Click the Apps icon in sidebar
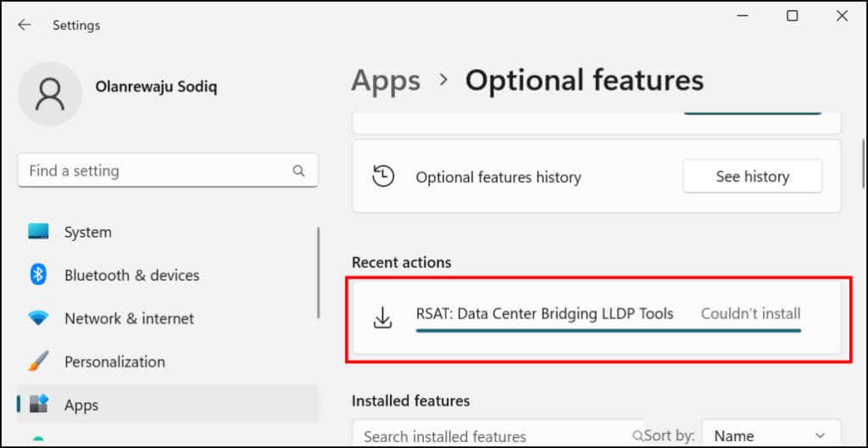 point(38,406)
